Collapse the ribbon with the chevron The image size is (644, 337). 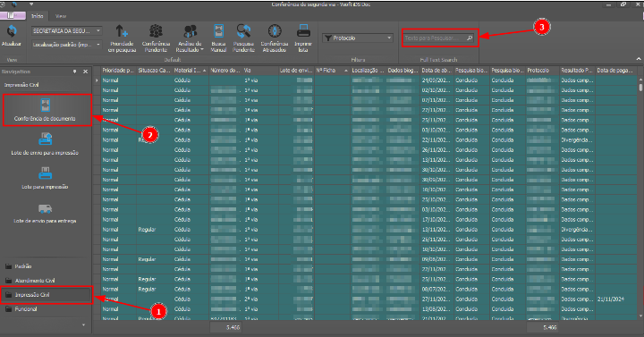[x=639, y=59]
